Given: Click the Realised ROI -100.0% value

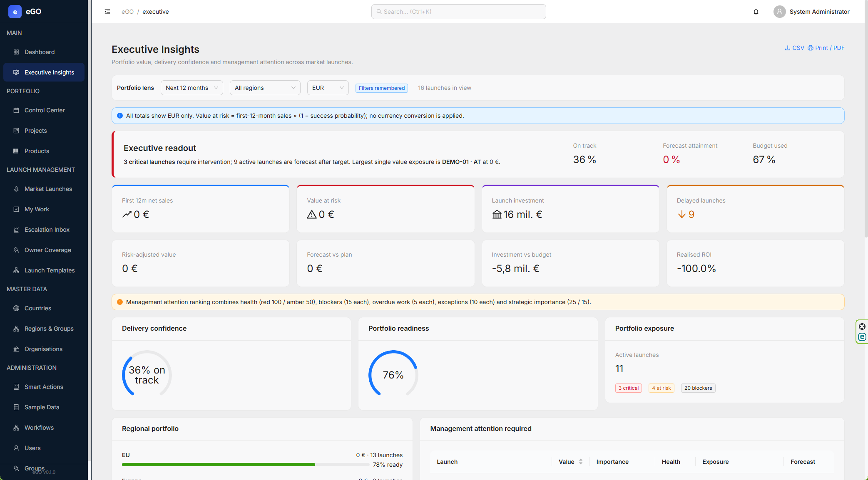Looking at the screenshot, I should pyautogui.click(x=696, y=269).
